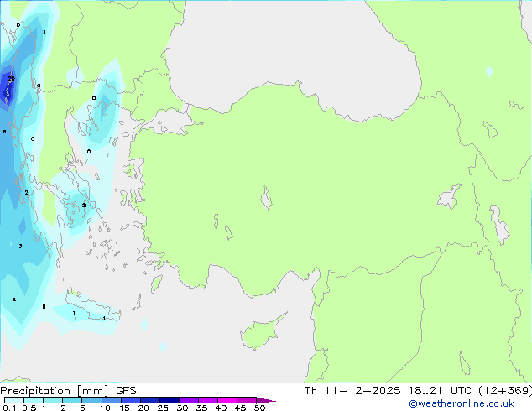Click the "Th 11-12-2025 18..21 UTC" timestamp
The width and height of the screenshot is (532, 411).
(x=388, y=391)
